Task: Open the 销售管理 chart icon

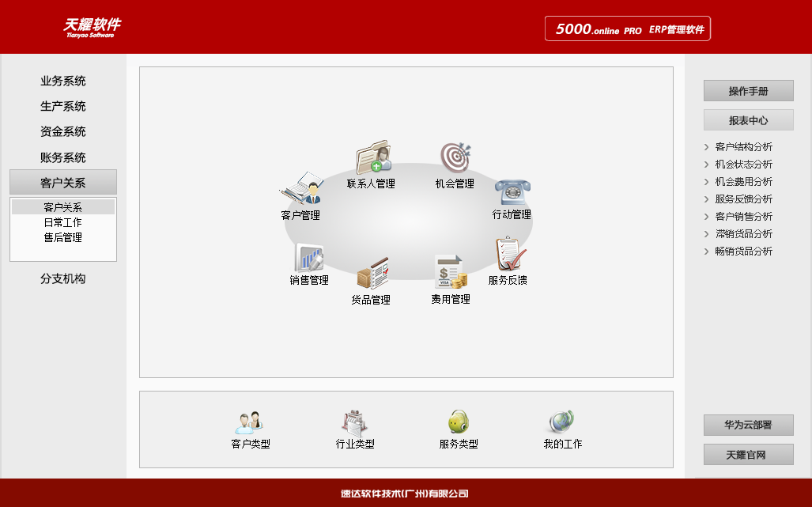Action: [x=309, y=257]
